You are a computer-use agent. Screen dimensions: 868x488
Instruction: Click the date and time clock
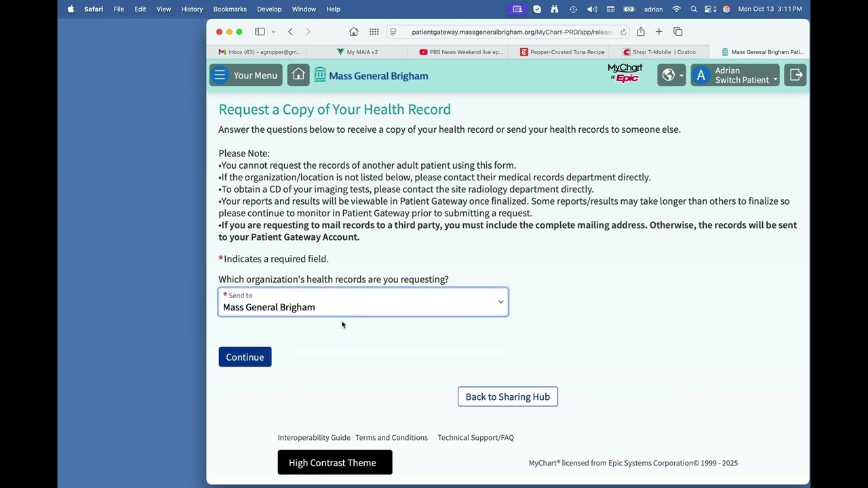[x=770, y=9]
